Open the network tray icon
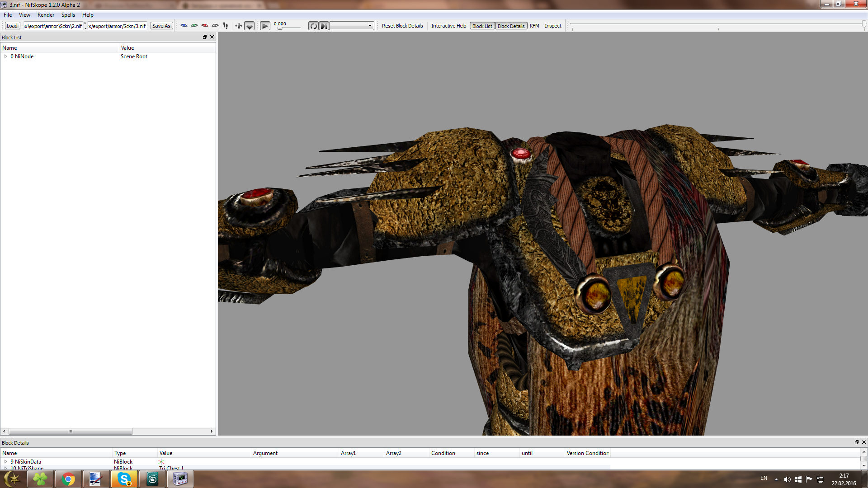868x488 pixels. [x=820, y=479]
